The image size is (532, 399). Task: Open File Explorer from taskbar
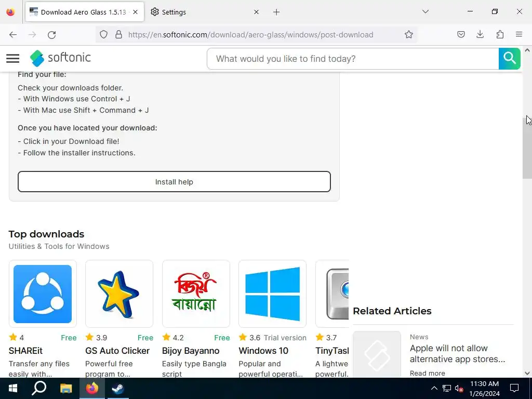point(66,388)
